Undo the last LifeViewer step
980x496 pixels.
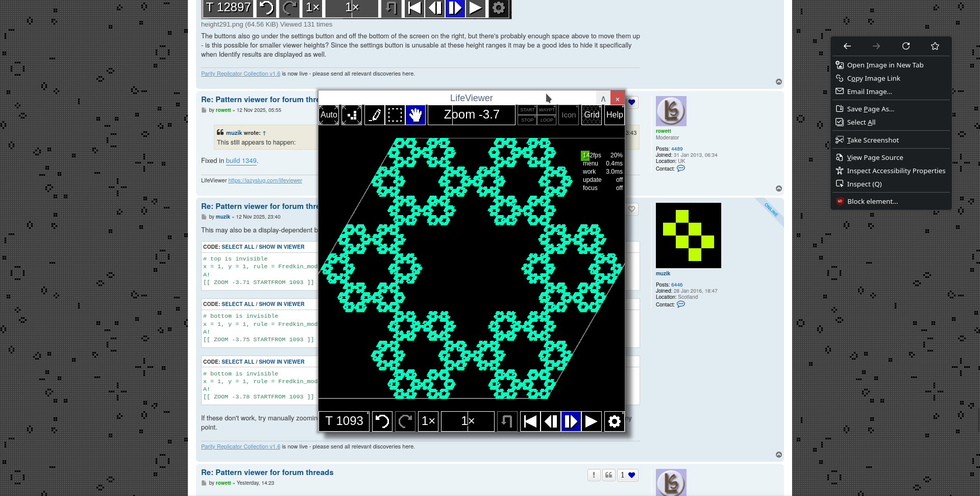382,421
